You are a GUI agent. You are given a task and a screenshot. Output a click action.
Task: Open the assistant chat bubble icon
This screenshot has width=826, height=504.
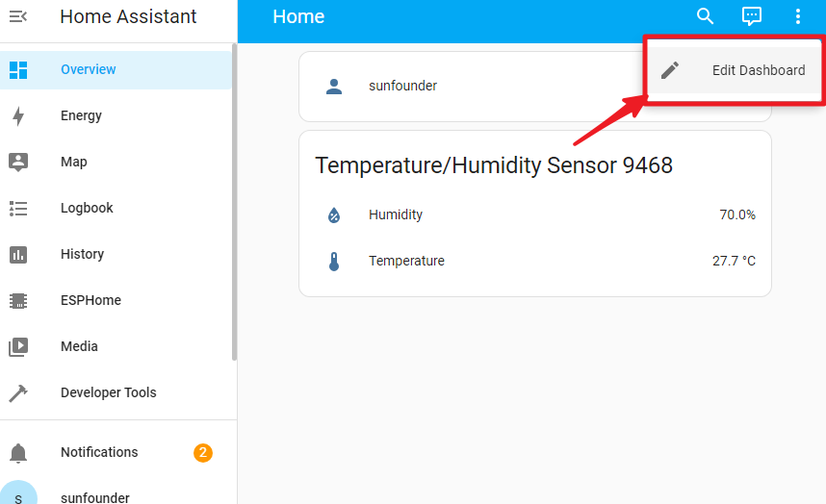[x=751, y=16]
